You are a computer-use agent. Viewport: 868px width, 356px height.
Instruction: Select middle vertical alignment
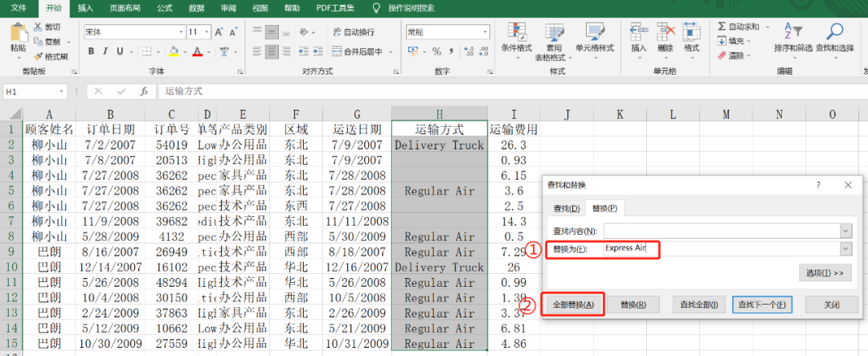pyautogui.click(x=272, y=31)
